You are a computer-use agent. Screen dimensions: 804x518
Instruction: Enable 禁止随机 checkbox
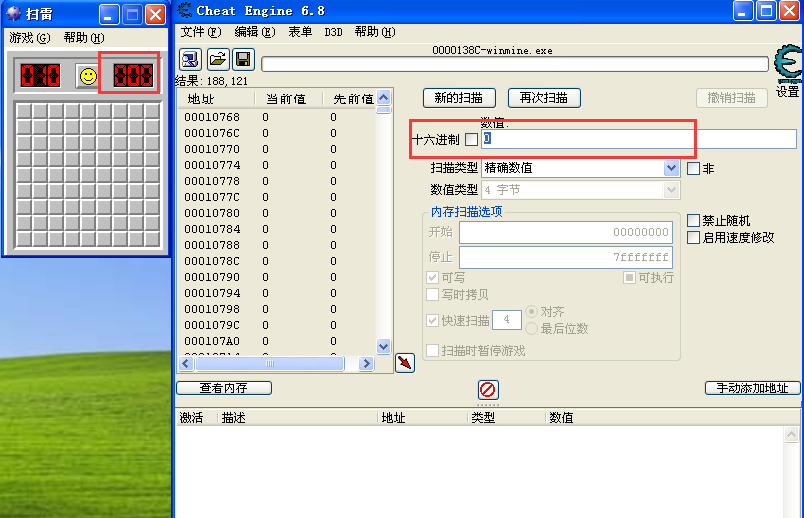[693, 221]
